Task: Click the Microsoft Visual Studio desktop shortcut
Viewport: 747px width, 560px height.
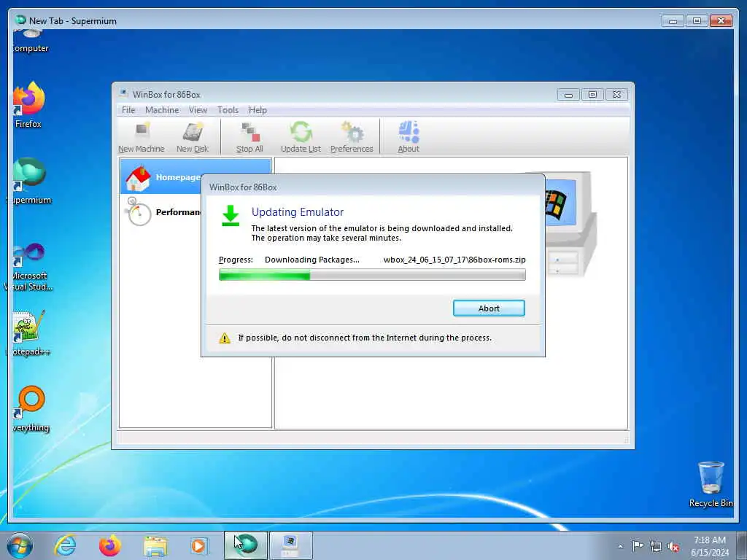Action: 29,265
